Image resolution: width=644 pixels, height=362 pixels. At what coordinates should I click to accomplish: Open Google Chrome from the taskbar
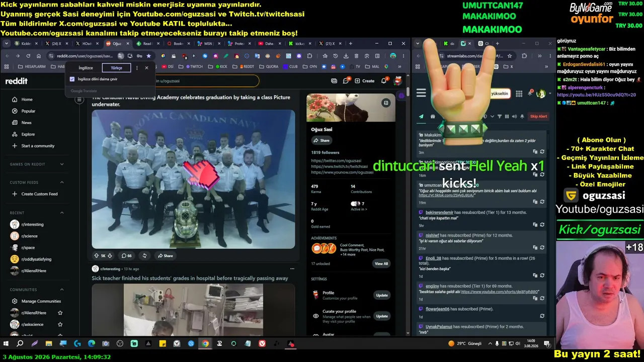[205, 344]
